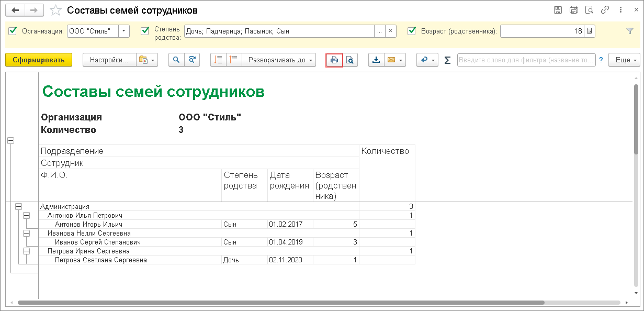Select the Иванов Сергей Степанович cell
Image resolution: width=644 pixels, height=311 pixels.
(x=130, y=242)
